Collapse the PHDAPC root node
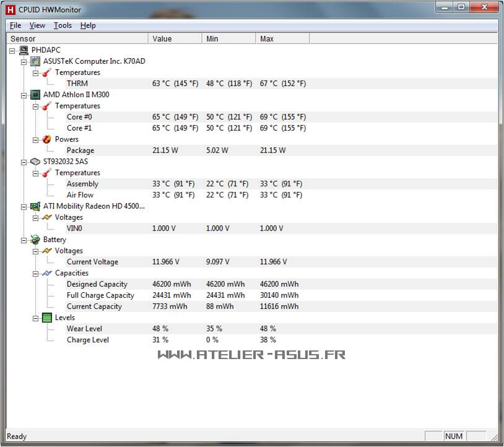This screenshot has width=504, height=447. (12, 50)
